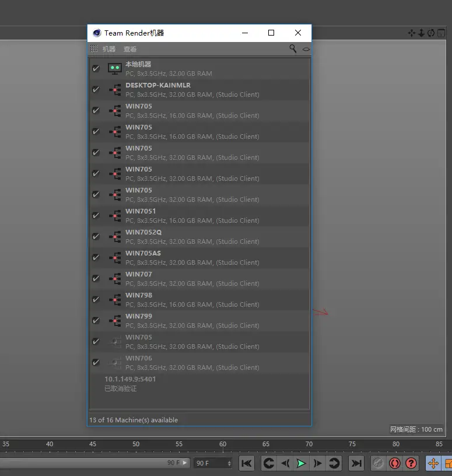The image size is (452, 476).
Task: Uncheck the WIN705AS checkbox
Action: 96,257
